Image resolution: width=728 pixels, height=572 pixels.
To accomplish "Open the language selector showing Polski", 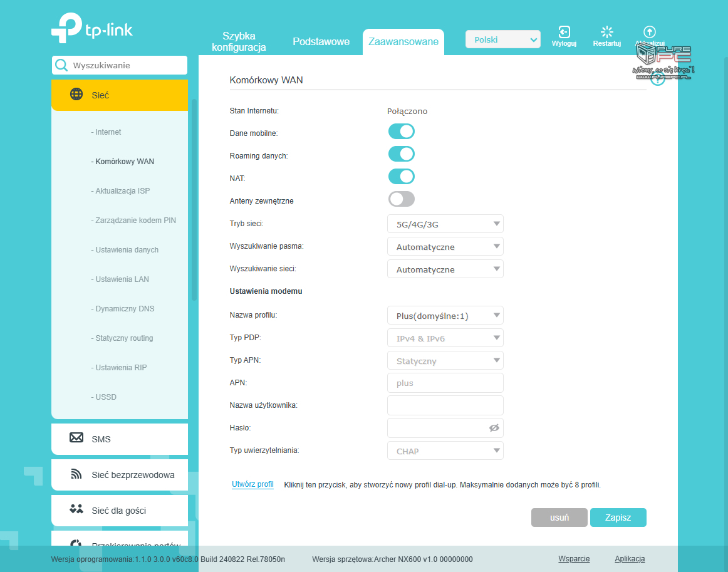I will click(x=502, y=39).
